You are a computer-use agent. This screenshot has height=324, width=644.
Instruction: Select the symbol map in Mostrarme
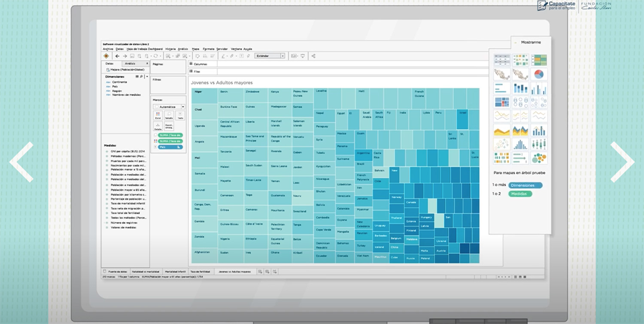coord(501,74)
